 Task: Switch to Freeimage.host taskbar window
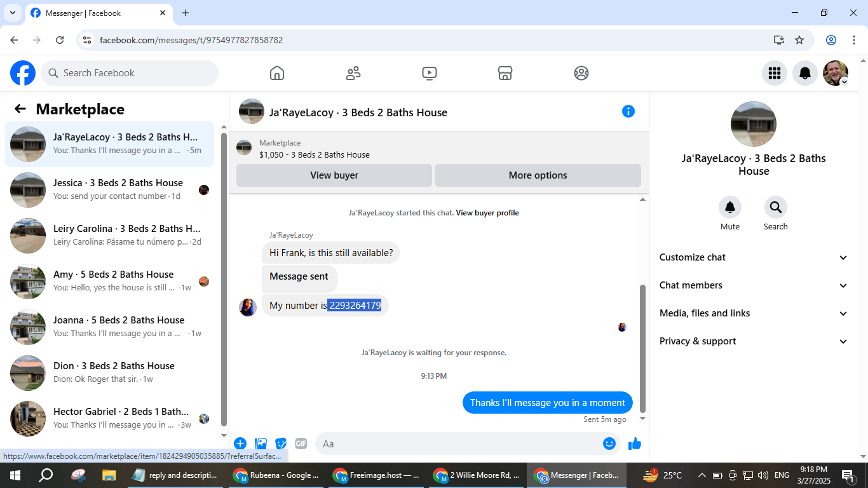(x=377, y=475)
